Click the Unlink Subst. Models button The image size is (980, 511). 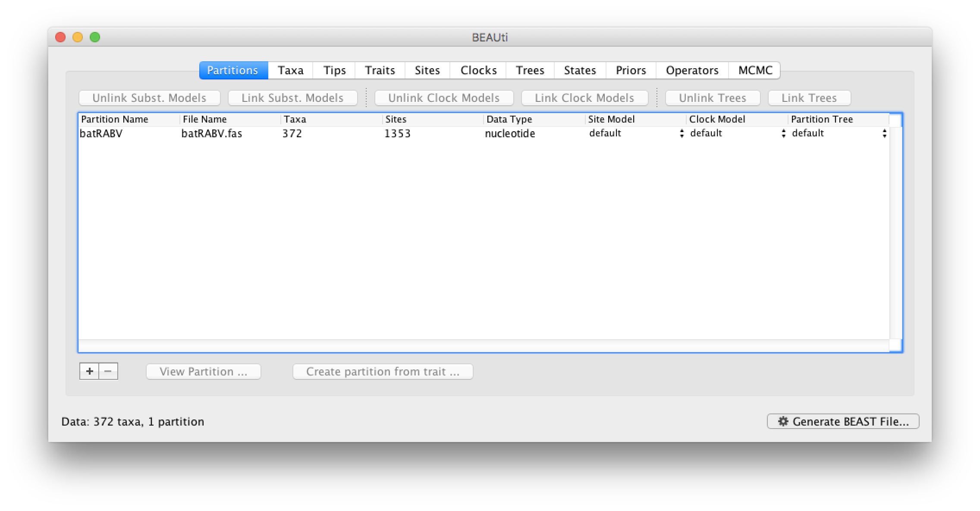coord(149,98)
